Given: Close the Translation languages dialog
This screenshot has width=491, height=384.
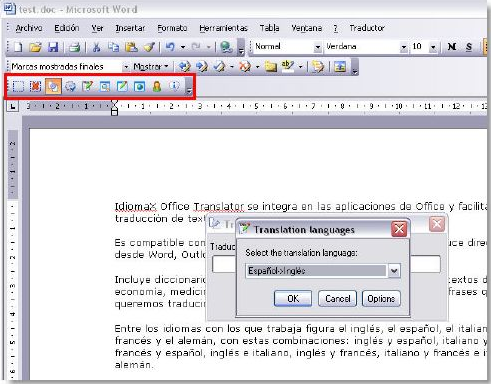Looking at the screenshot, I should point(399,229).
